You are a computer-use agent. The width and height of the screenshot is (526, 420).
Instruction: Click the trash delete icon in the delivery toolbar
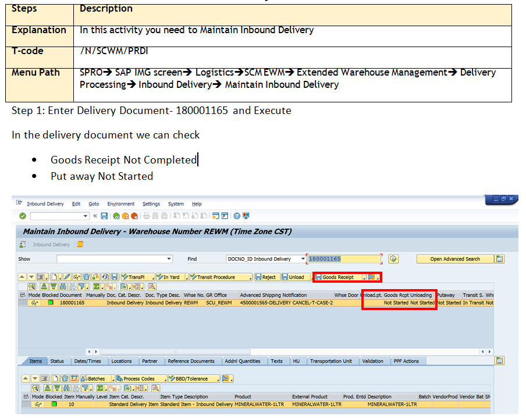pyautogui.click(x=85, y=277)
